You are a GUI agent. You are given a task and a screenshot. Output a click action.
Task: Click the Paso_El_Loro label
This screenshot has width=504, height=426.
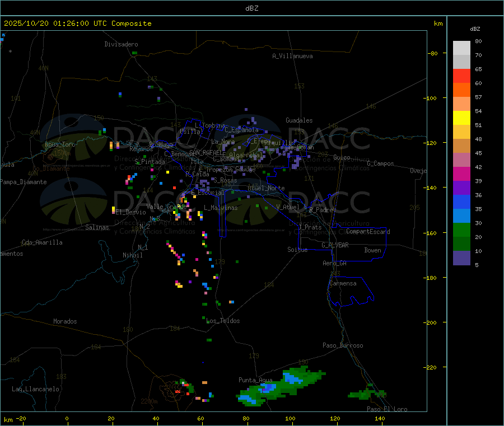click(387, 409)
